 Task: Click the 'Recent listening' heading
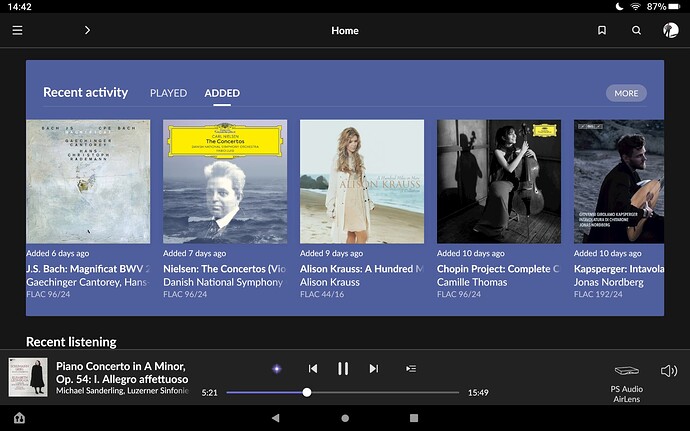(x=71, y=342)
